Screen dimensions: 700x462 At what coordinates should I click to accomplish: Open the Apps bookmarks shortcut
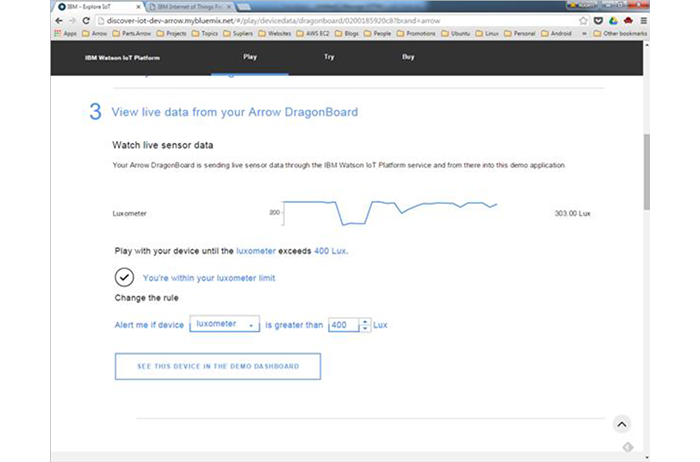point(66,33)
